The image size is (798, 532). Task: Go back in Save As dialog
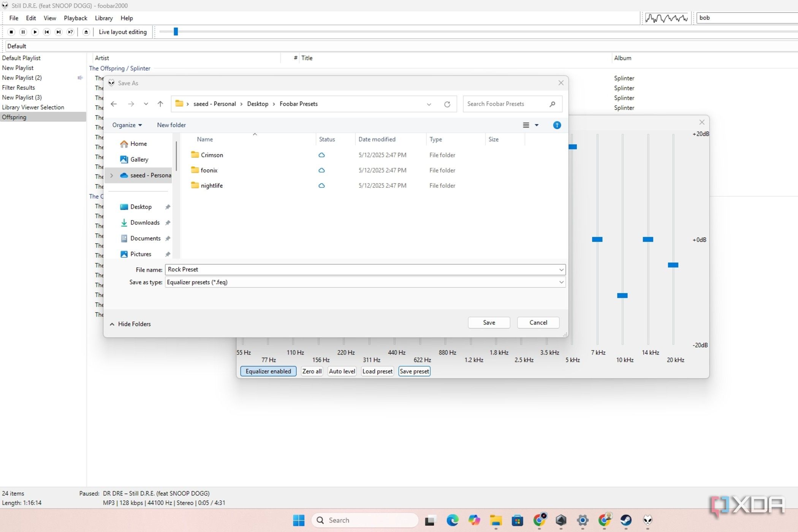point(114,104)
